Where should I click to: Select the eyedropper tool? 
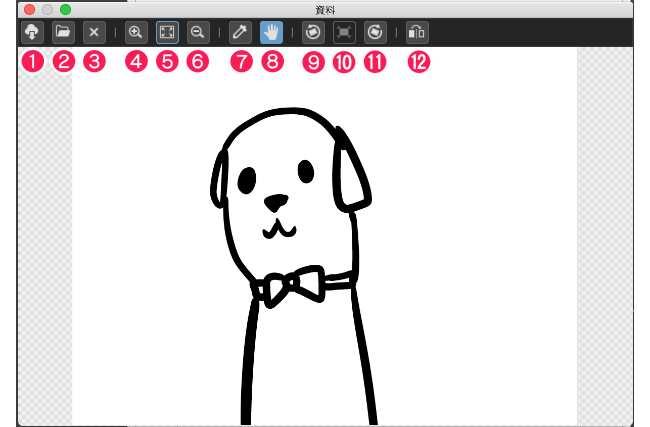pyautogui.click(x=240, y=31)
